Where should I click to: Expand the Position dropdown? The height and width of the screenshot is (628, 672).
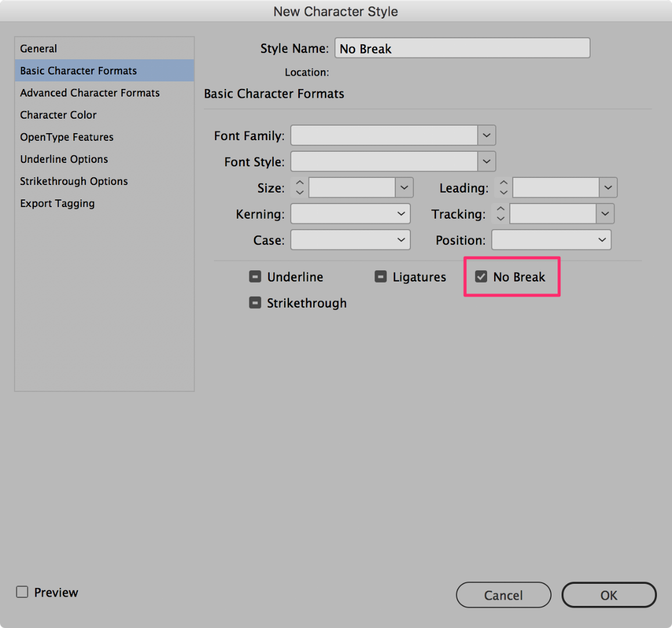click(551, 240)
